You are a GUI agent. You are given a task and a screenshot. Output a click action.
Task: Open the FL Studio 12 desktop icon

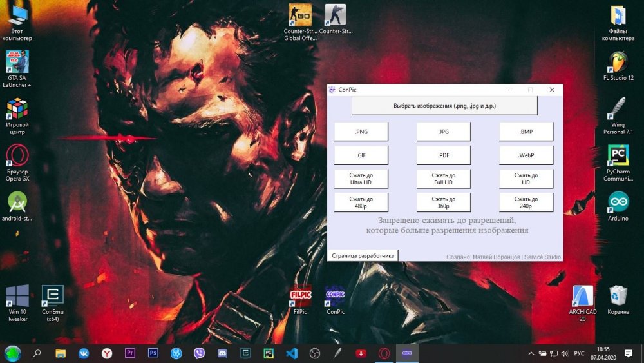click(618, 63)
